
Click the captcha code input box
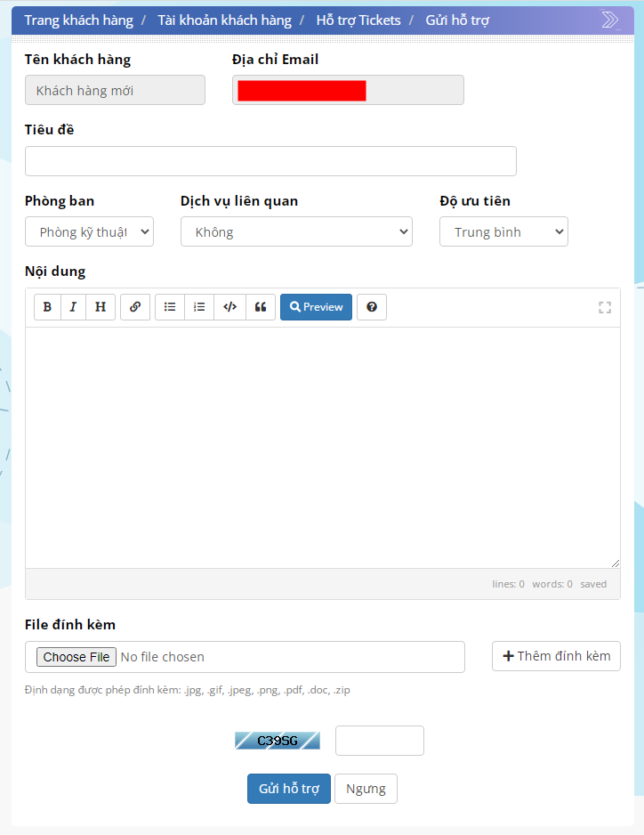pyautogui.click(x=380, y=741)
